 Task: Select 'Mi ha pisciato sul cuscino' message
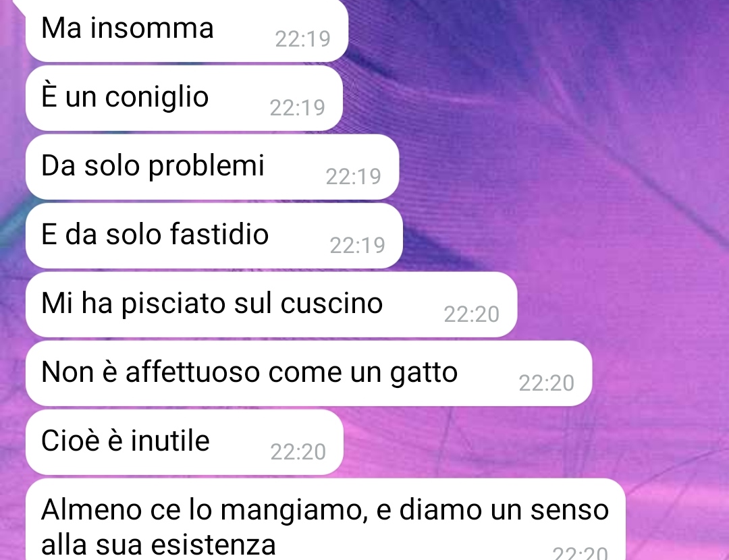[271, 304]
